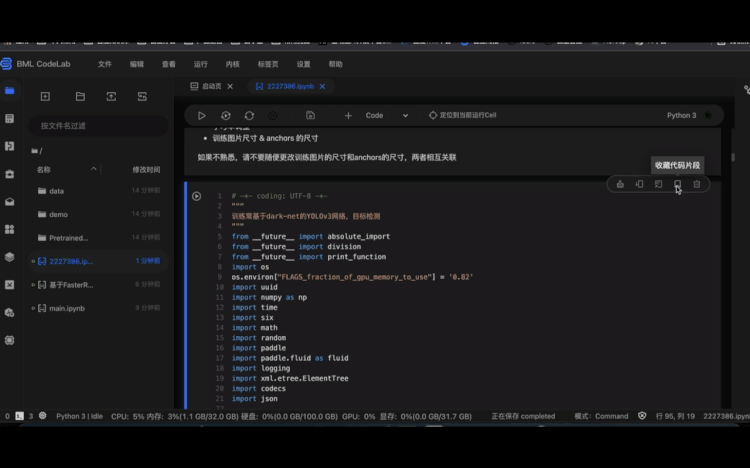Locate the currently running Cell
Viewport: 750px width, 468px height.
463,115
